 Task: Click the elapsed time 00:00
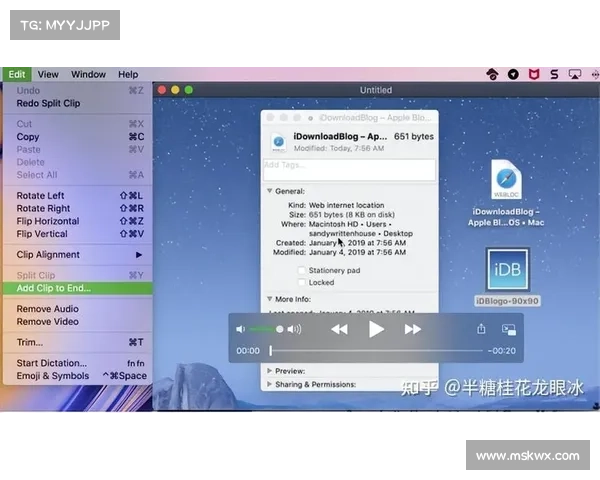(248, 351)
